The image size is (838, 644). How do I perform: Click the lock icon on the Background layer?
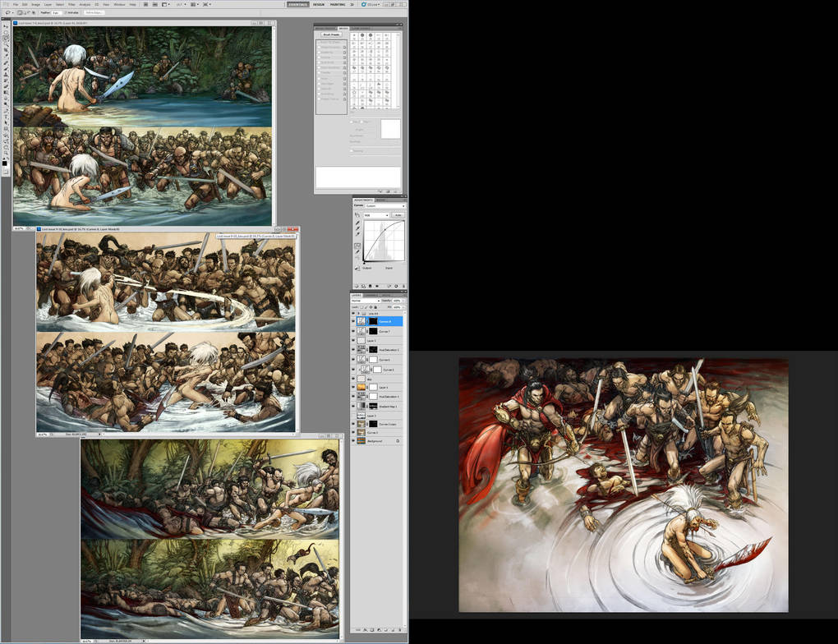click(398, 441)
